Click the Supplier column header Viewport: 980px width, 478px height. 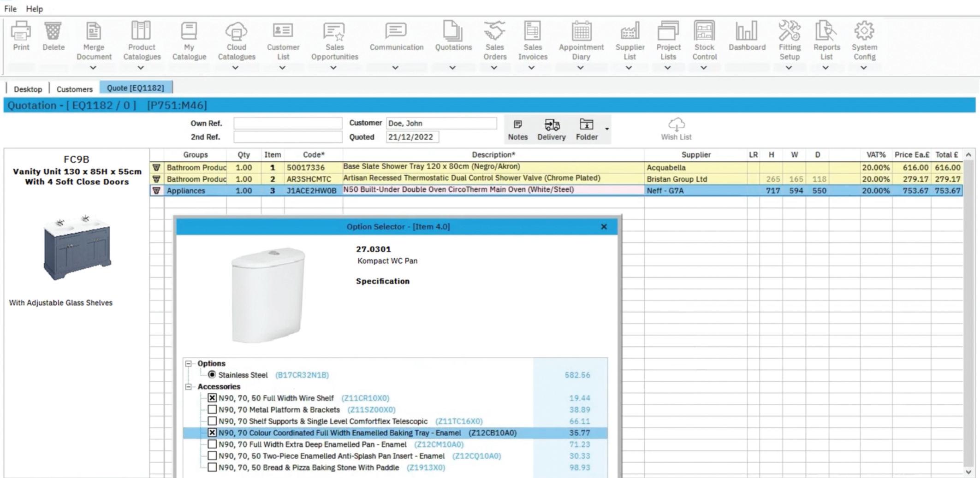pos(696,155)
